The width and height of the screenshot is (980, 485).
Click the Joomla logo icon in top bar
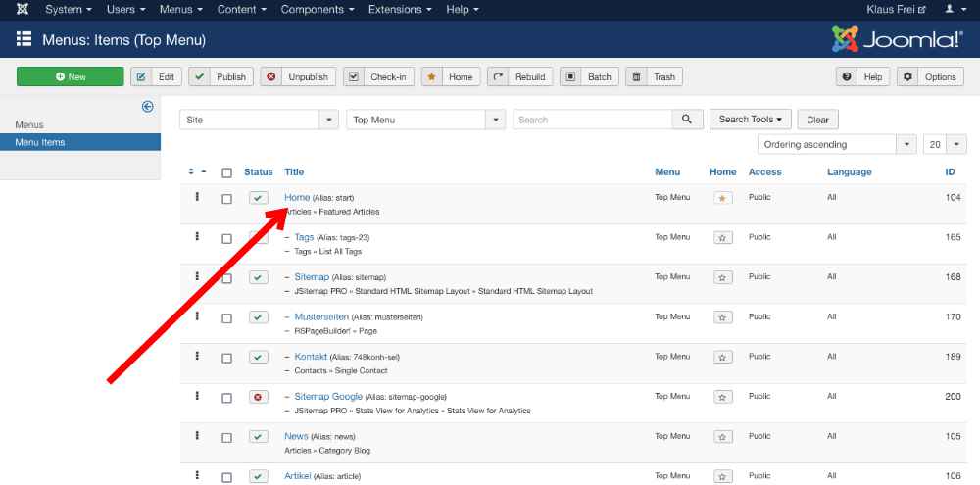click(x=23, y=9)
